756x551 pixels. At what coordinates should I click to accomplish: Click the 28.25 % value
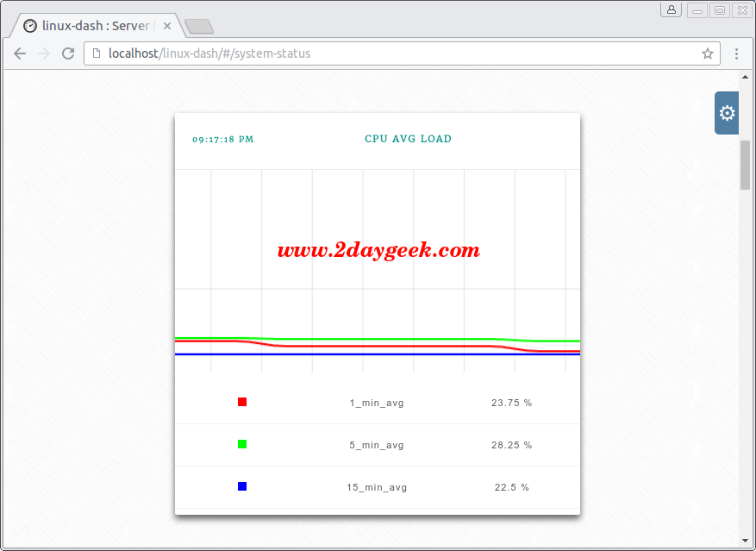point(511,445)
